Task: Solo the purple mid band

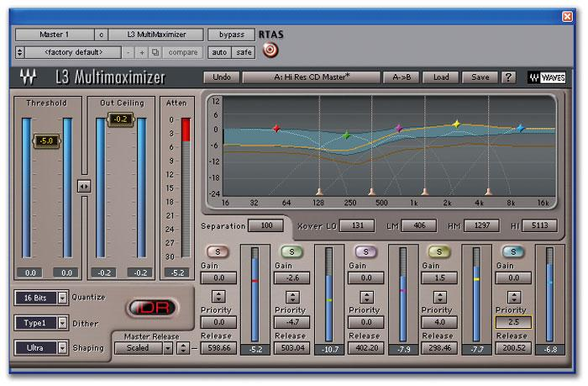Action: pos(365,251)
